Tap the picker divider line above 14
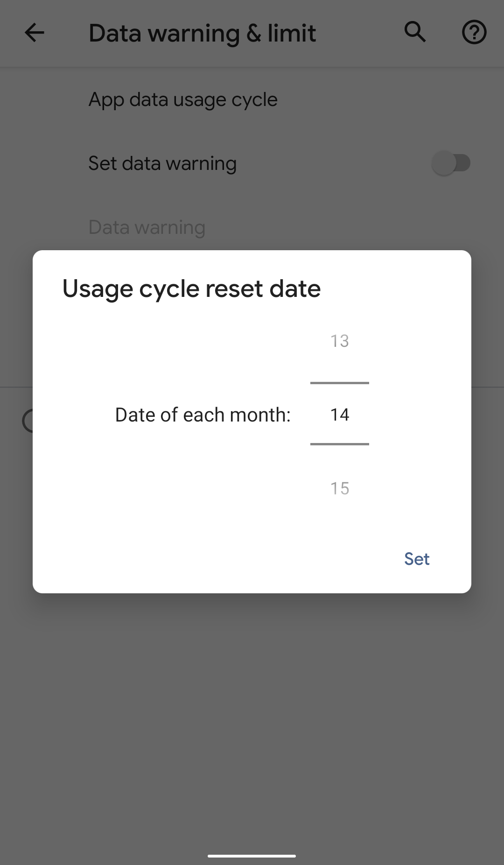This screenshot has width=504, height=865. point(340,383)
